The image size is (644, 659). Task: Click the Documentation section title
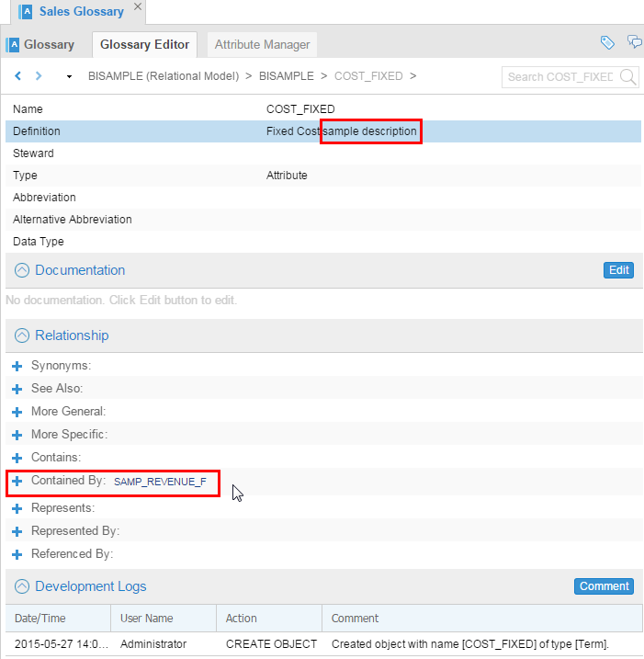80,270
